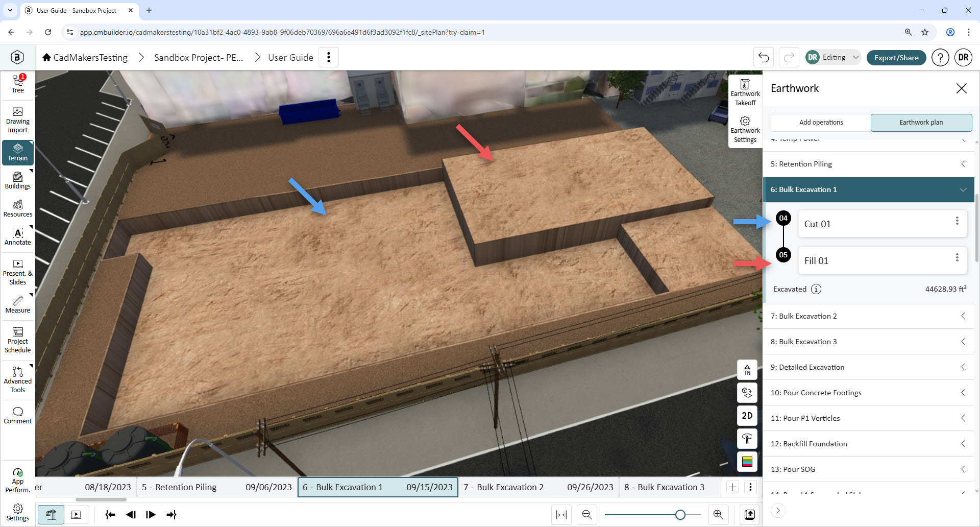Click the True North compass button
The width and height of the screenshot is (980, 527).
[747, 370]
